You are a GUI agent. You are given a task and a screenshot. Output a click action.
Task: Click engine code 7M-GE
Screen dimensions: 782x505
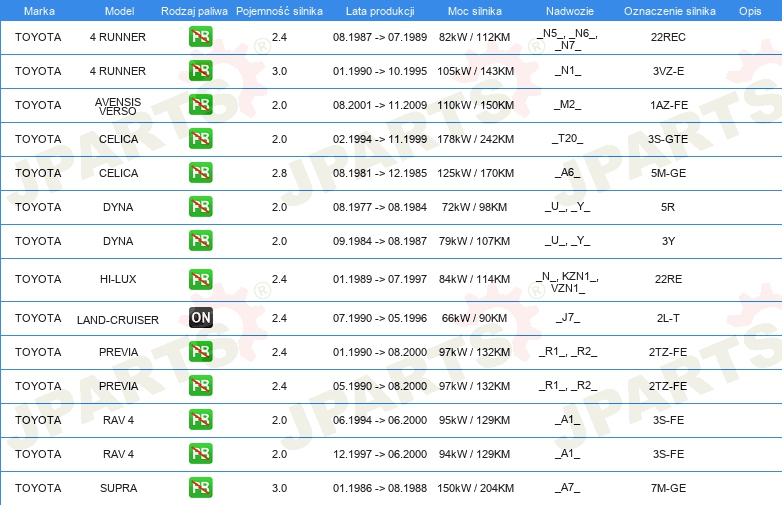click(668, 488)
